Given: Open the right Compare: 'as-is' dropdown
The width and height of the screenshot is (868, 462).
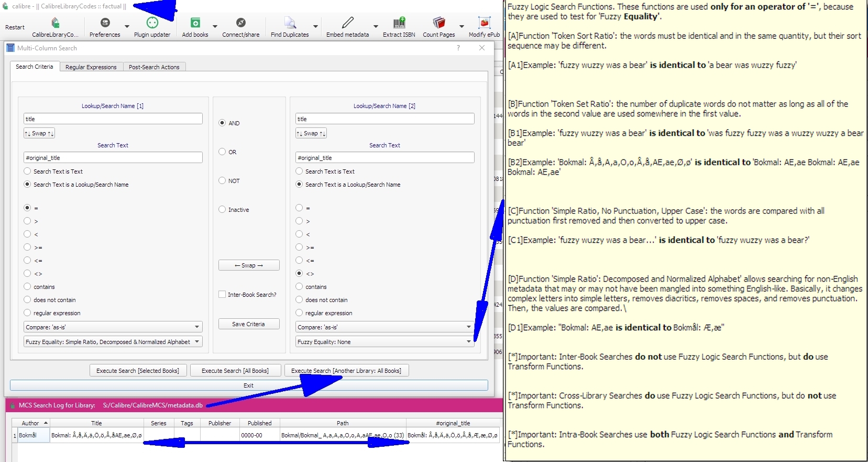Looking at the screenshot, I should click(384, 327).
